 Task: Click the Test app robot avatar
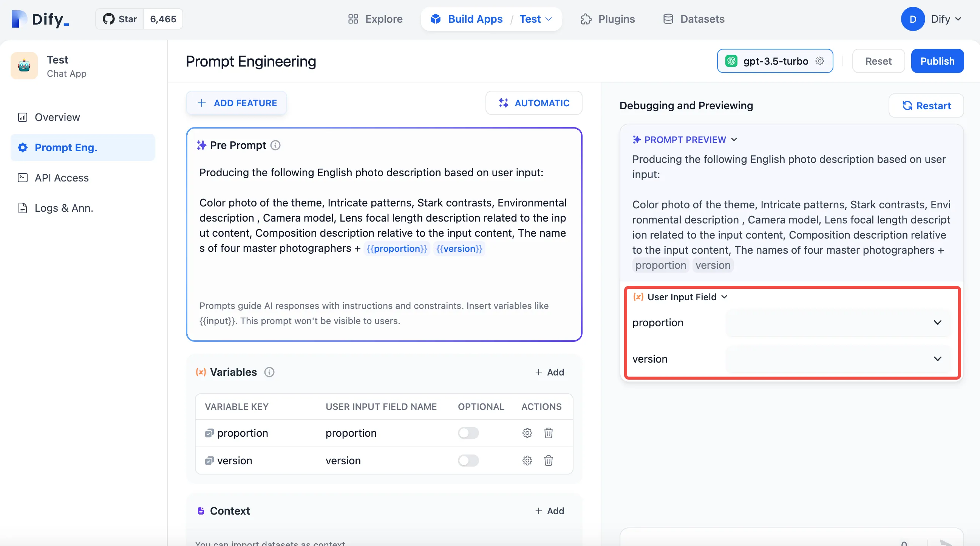click(24, 66)
